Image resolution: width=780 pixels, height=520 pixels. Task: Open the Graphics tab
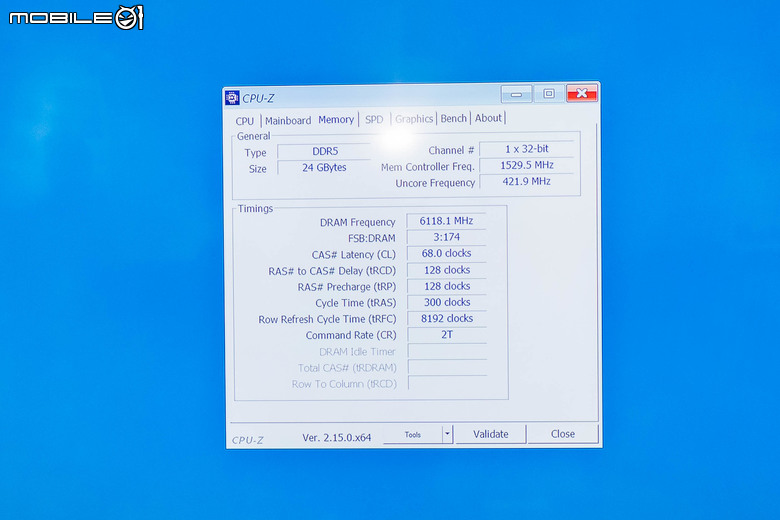click(414, 119)
